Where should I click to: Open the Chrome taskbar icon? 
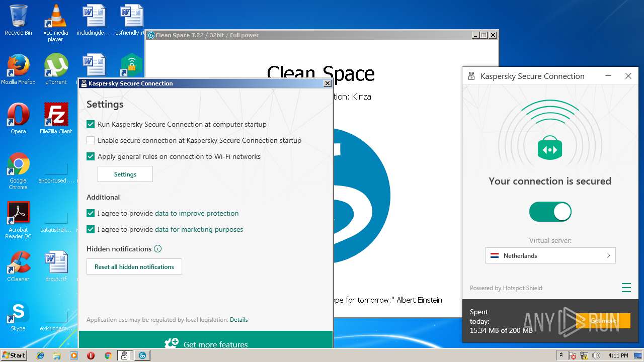point(108,355)
